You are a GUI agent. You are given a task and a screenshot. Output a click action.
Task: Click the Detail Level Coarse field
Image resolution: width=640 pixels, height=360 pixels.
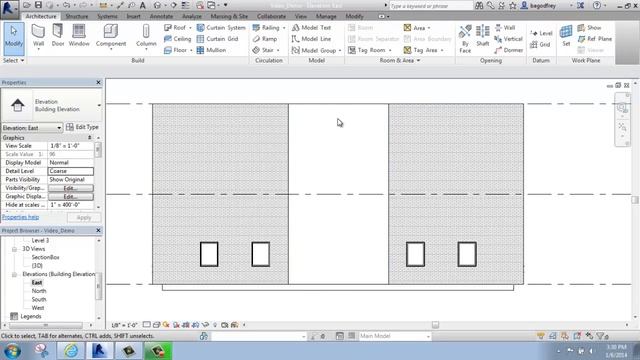point(71,171)
